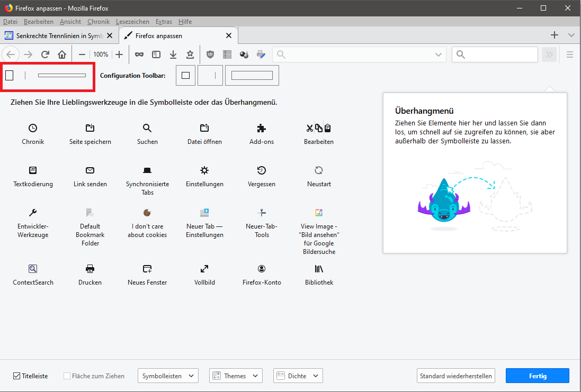
Task: Select the Seite speichern icon
Action: [x=90, y=128]
